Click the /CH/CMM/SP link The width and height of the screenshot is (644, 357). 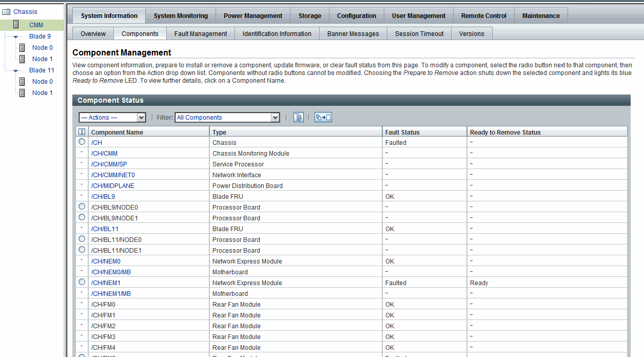[x=109, y=164]
